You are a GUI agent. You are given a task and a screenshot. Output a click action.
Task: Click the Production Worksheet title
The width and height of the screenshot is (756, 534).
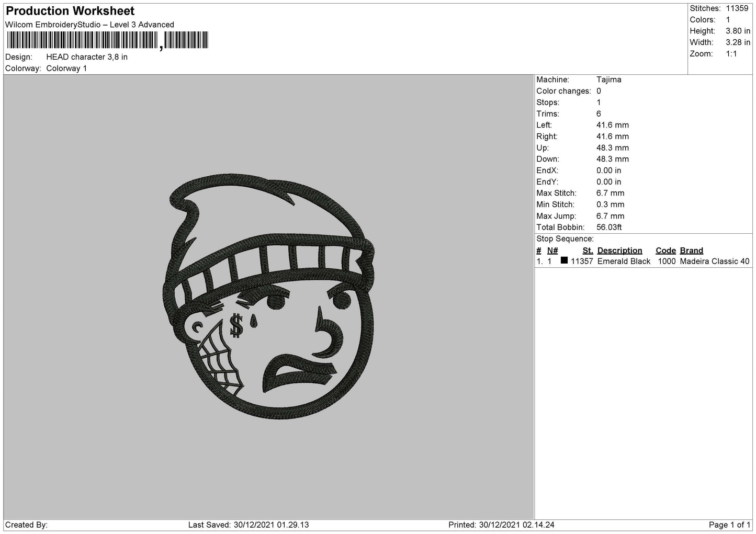click(70, 11)
